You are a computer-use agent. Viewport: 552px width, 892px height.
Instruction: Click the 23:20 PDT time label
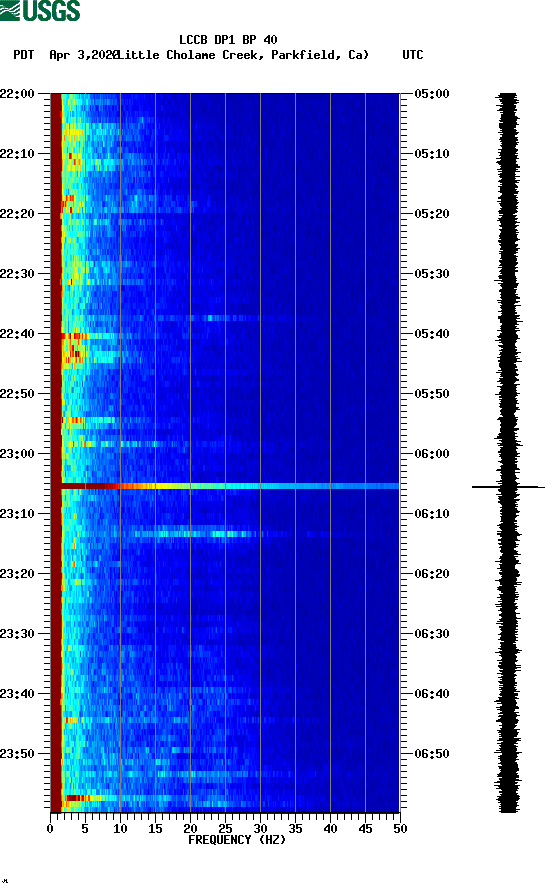coord(17,574)
